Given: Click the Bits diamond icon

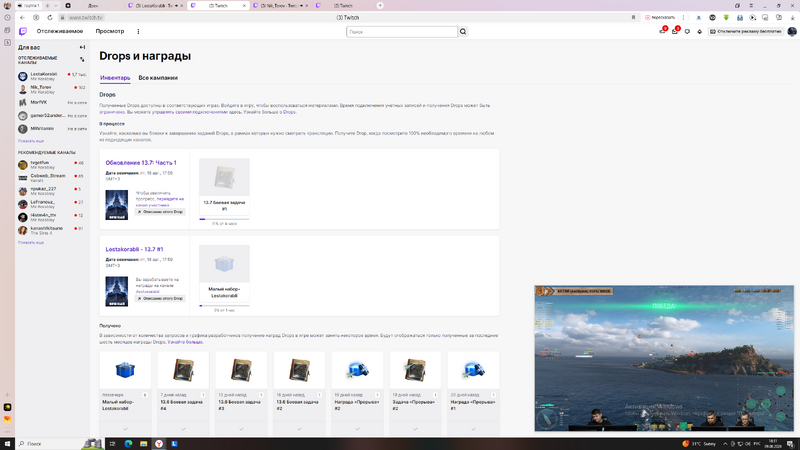Looking at the screenshot, I should tap(699, 32).
